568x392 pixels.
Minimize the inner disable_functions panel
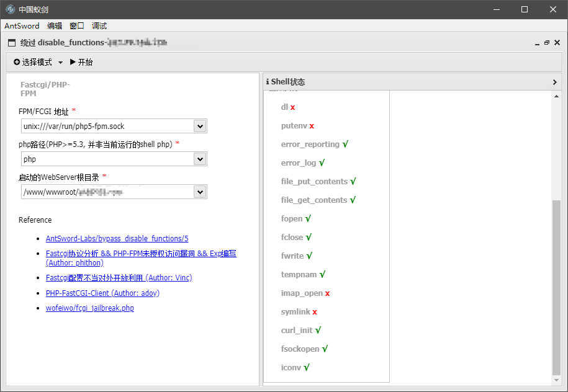pos(537,43)
